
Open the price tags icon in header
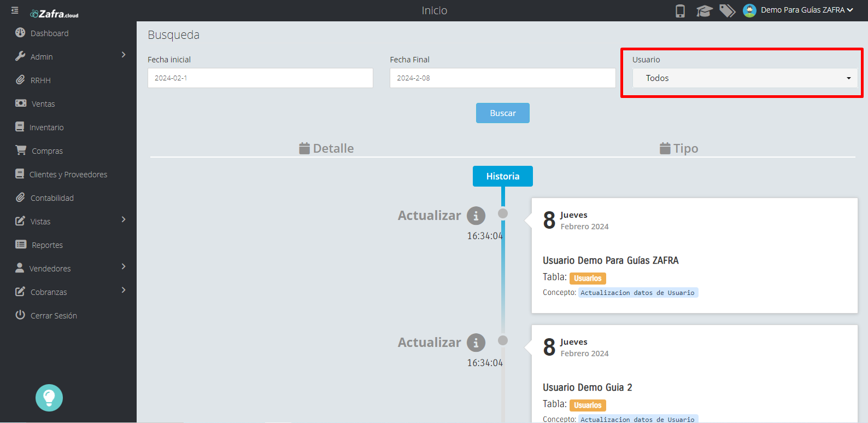coord(727,11)
